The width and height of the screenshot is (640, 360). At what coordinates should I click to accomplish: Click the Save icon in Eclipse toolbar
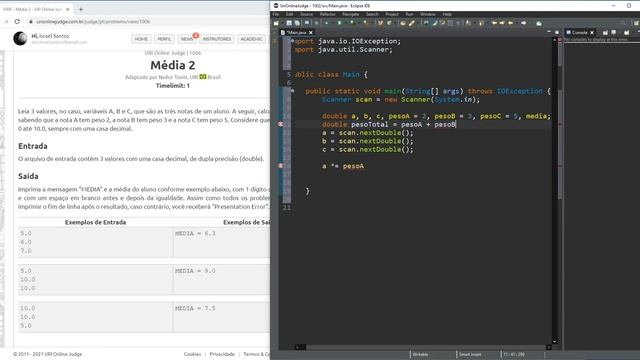pos(289,23)
